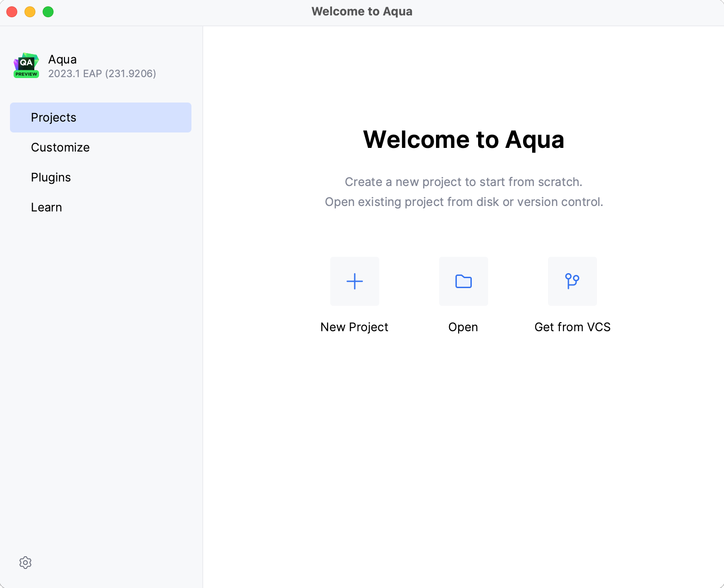Click the Aqua product name in sidebar
Viewport: 724px width, 588px height.
tap(63, 59)
